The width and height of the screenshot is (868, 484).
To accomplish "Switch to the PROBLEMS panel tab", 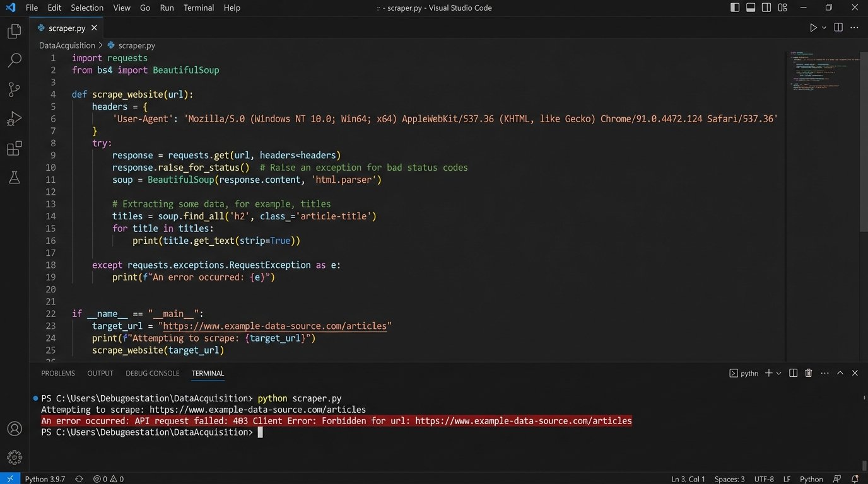I will pos(58,373).
